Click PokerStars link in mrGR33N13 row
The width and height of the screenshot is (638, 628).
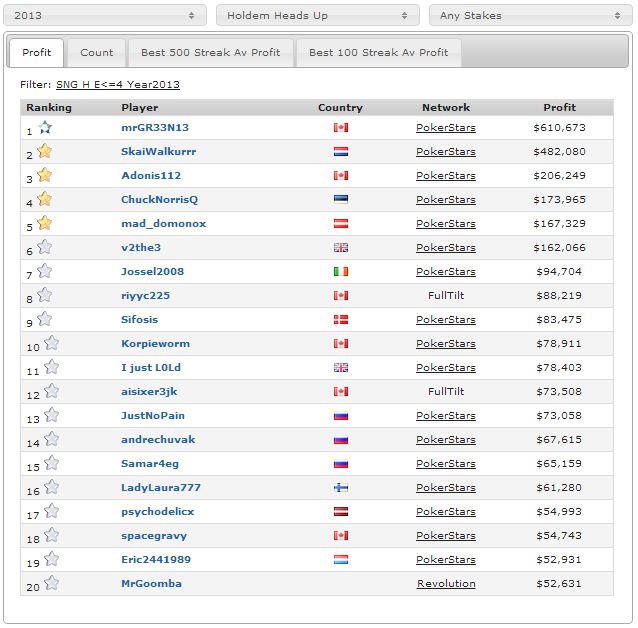446,128
